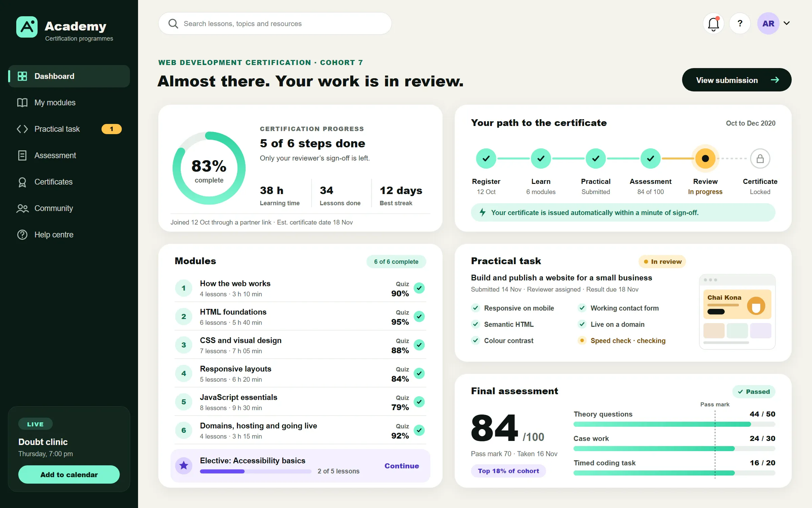This screenshot has height=508, width=812.
Task: Click the In review status pill
Action: pos(662,261)
